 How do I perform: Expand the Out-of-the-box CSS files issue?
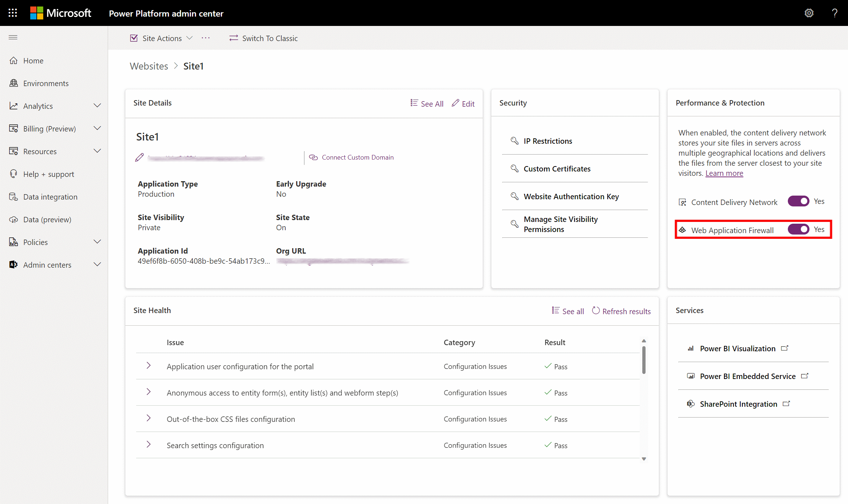click(148, 418)
